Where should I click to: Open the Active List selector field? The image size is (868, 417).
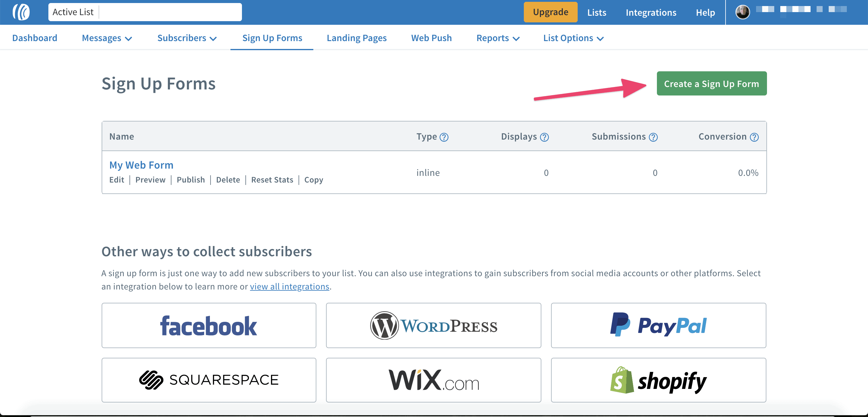[145, 12]
